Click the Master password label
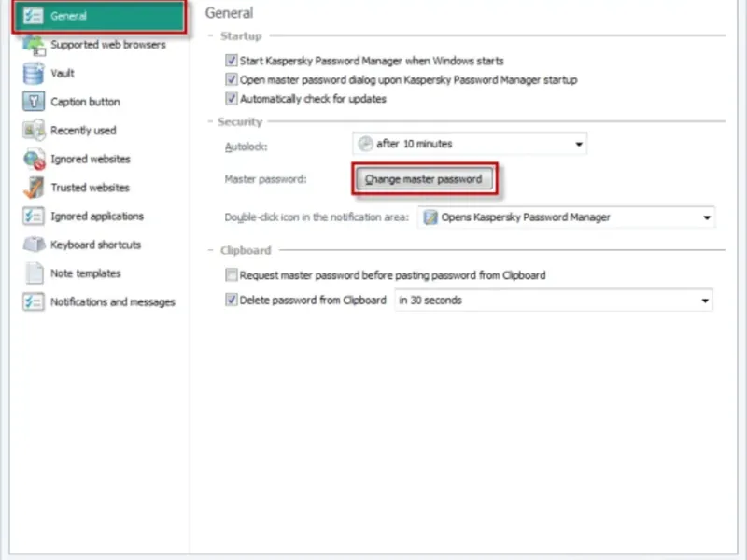 pyautogui.click(x=265, y=179)
